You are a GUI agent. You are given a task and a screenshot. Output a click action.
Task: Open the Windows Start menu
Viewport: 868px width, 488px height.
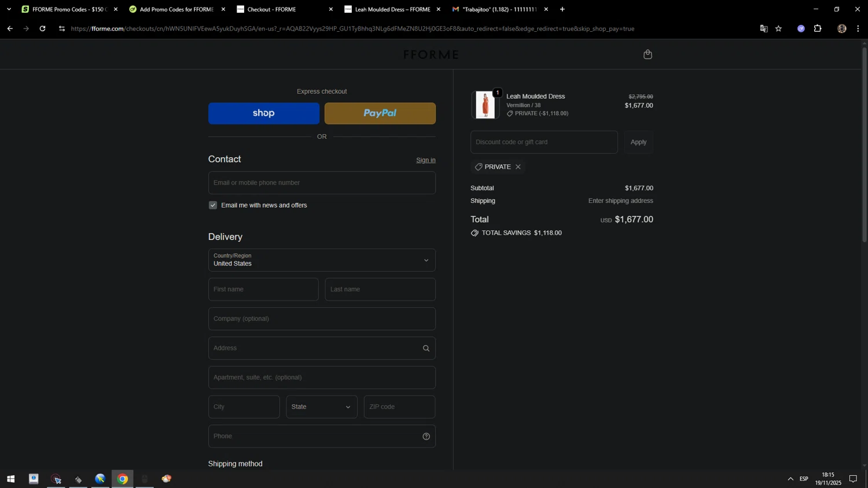[x=10, y=479]
